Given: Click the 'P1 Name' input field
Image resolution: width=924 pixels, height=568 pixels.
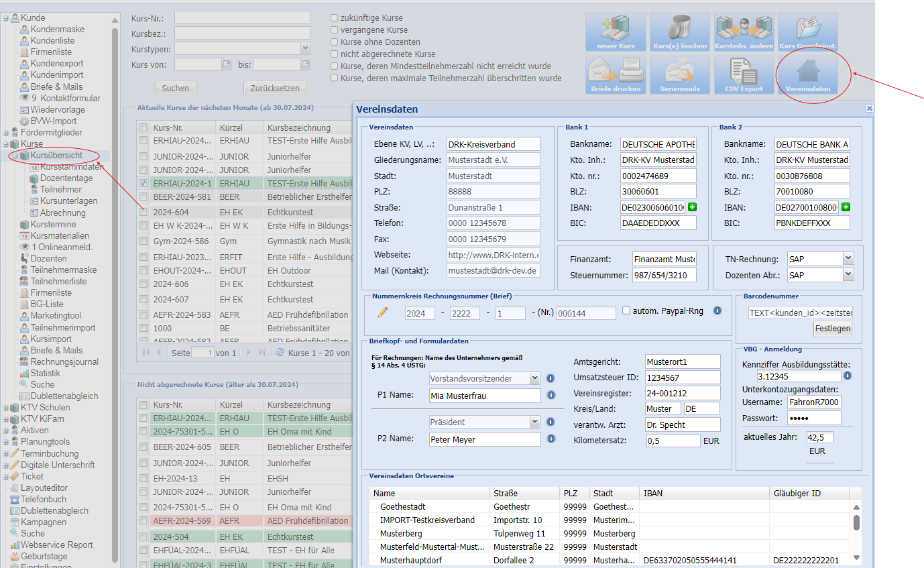Looking at the screenshot, I should [x=484, y=396].
